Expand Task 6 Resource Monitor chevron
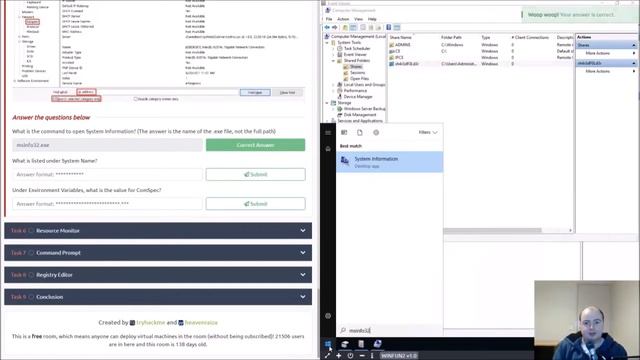 [303, 231]
